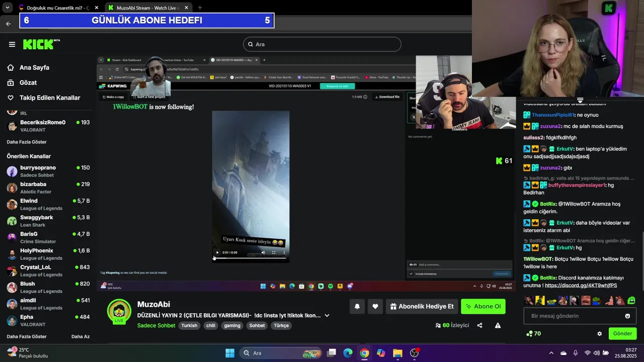Seek on the Kapwing video progress bar
The height and width of the screenshot is (362, 644).
coord(251,257)
